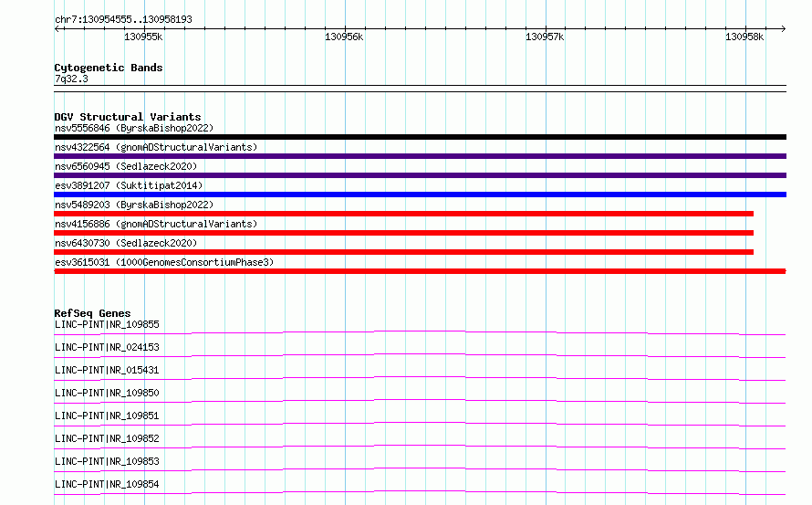Click the magenta intron line under NR_109850
This screenshot has width=812, height=505.
pos(420,400)
